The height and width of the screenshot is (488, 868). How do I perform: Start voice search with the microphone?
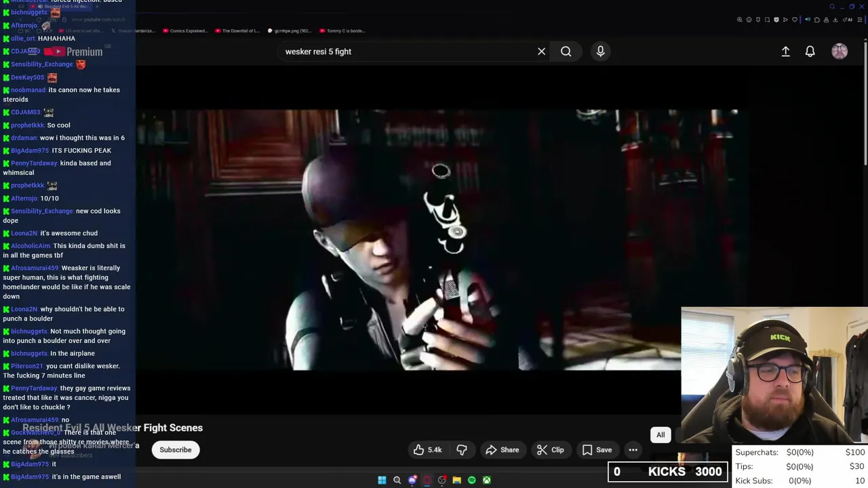coord(600,52)
